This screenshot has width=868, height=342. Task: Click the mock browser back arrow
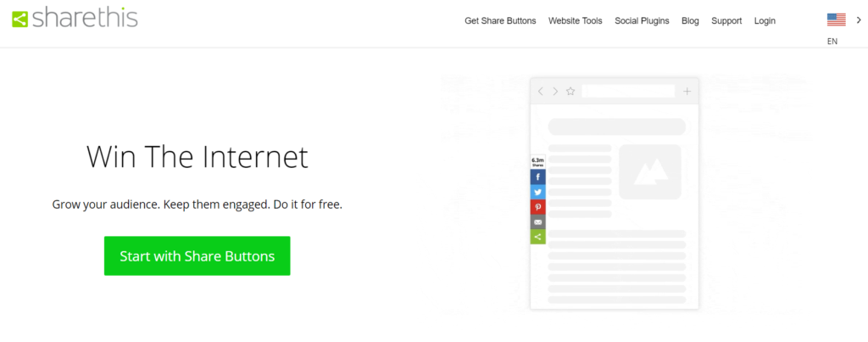click(541, 92)
